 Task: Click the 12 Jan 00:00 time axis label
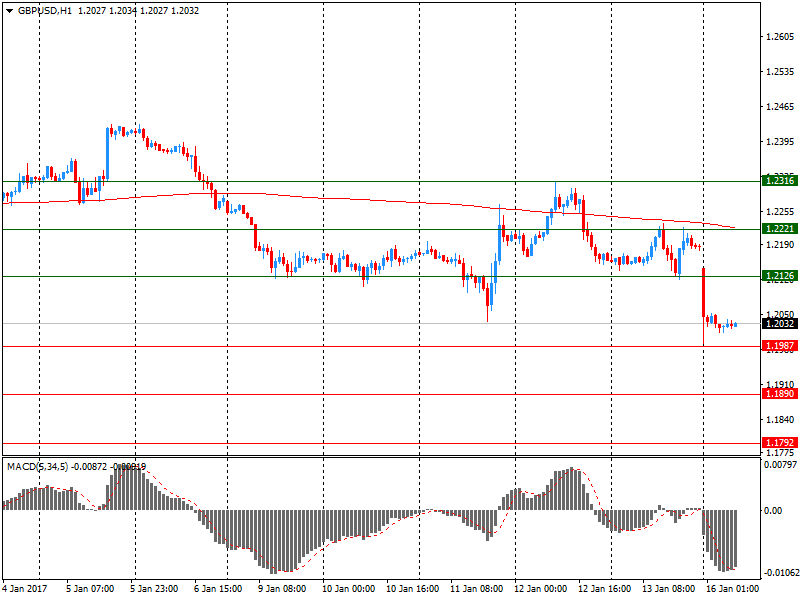540,589
